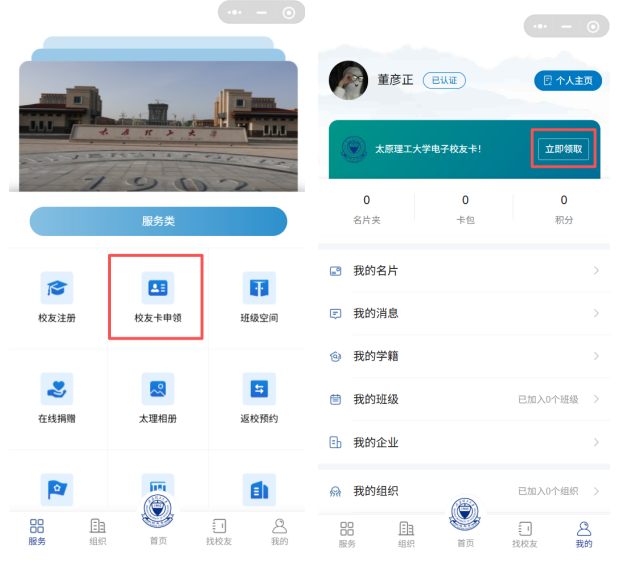Switch to 找校友 tab in left screen
621x567 pixels.
(218, 531)
